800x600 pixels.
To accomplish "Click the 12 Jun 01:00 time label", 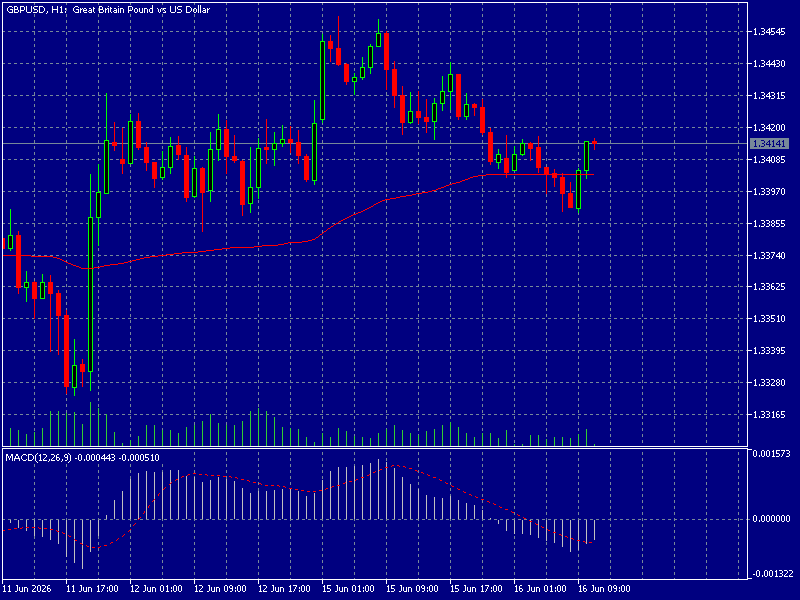I will click(156, 589).
